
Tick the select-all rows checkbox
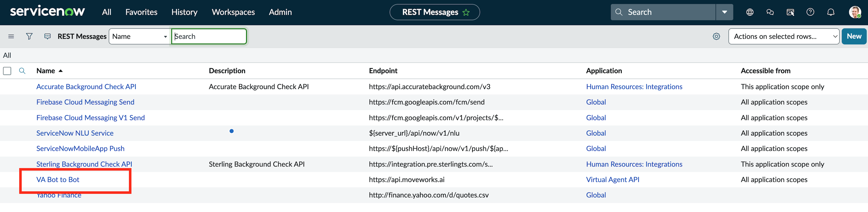(x=7, y=71)
